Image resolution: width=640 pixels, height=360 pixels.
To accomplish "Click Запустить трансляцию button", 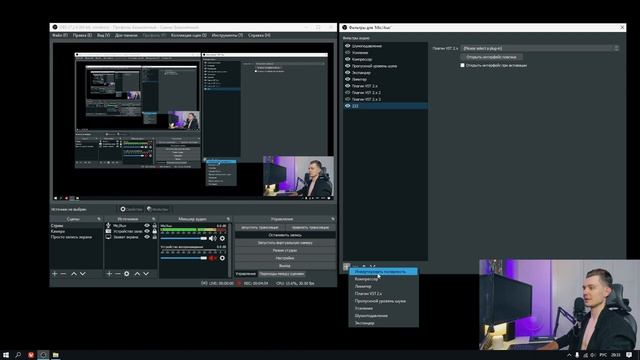I will [x=260, y=227].
